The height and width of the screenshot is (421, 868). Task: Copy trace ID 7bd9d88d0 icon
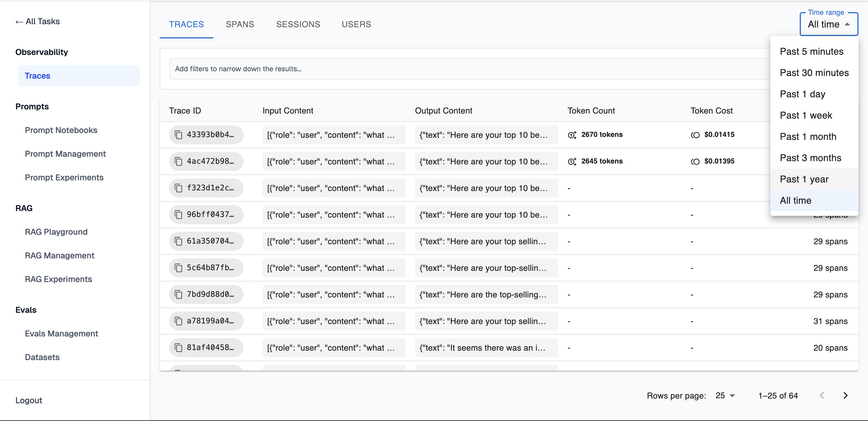178,294
